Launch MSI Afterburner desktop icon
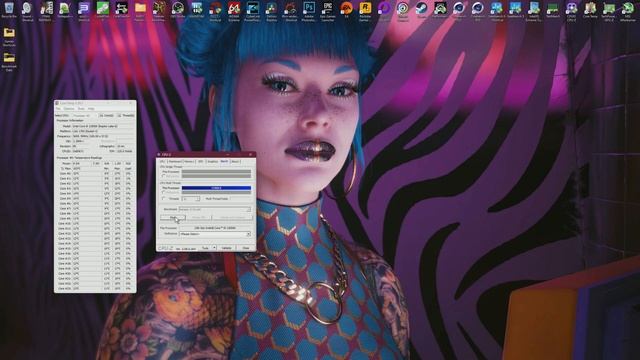This screenshot has height=360, width=640. tap(628, 11)
